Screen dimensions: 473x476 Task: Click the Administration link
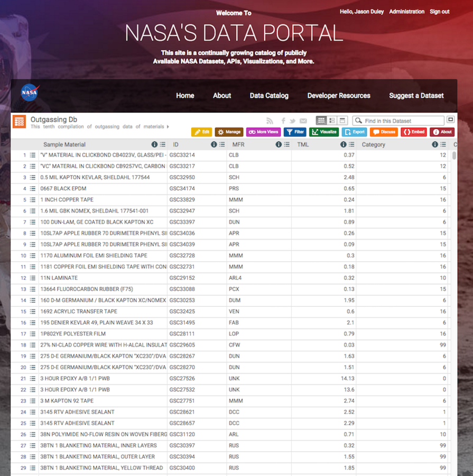click(x=406, y=12)
